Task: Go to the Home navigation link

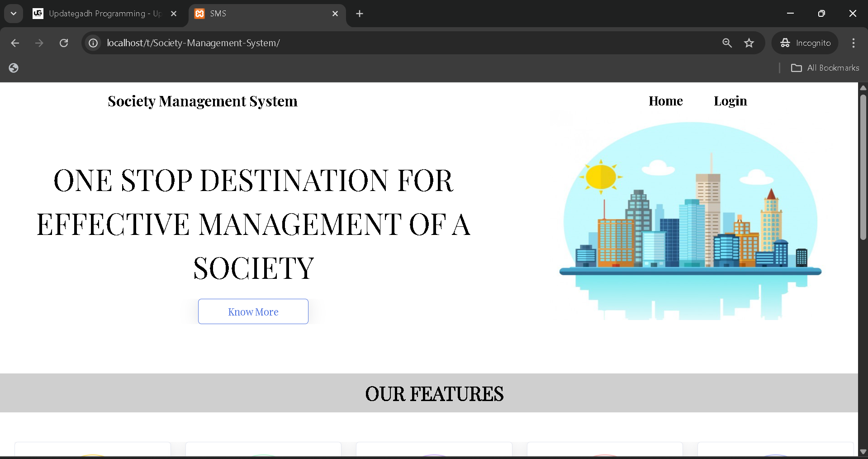Action: (x=665, y=101)
